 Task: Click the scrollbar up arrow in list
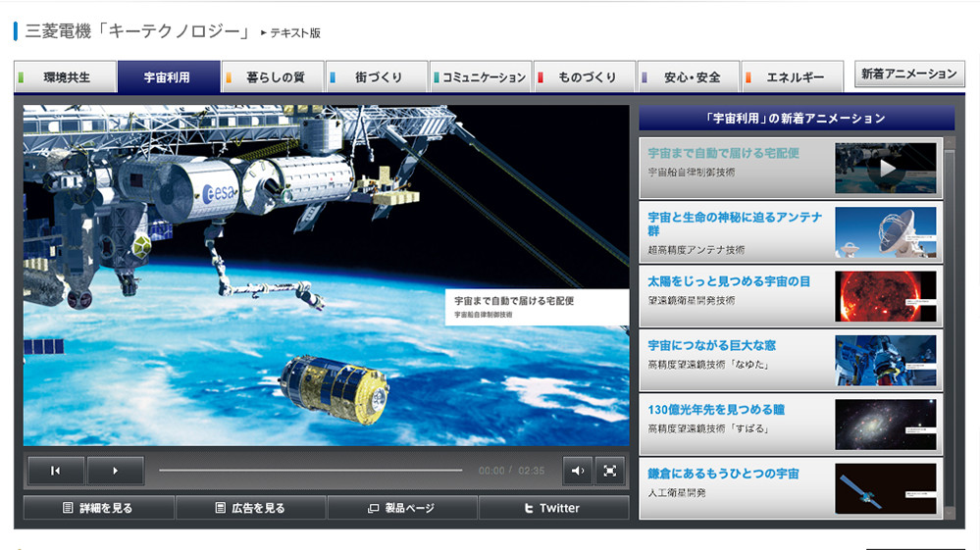coord(950,143)
